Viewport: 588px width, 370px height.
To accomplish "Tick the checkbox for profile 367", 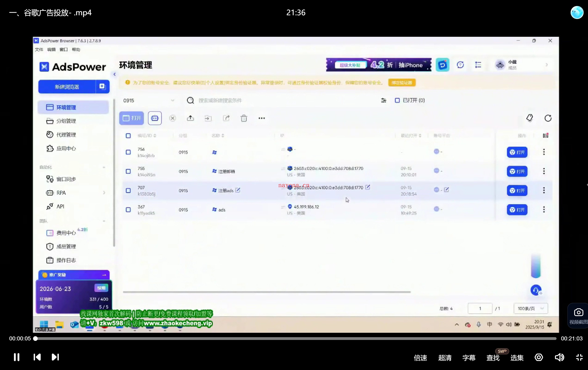I will [128, 210].
